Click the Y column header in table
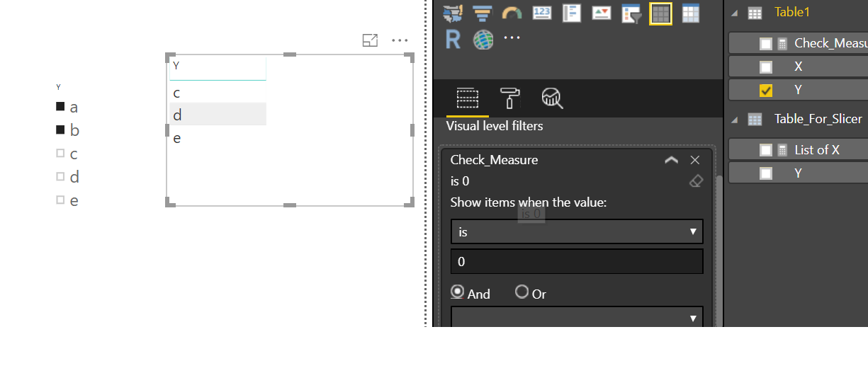The height and width of the screenshot is (373, 868). tap(218, 67)
